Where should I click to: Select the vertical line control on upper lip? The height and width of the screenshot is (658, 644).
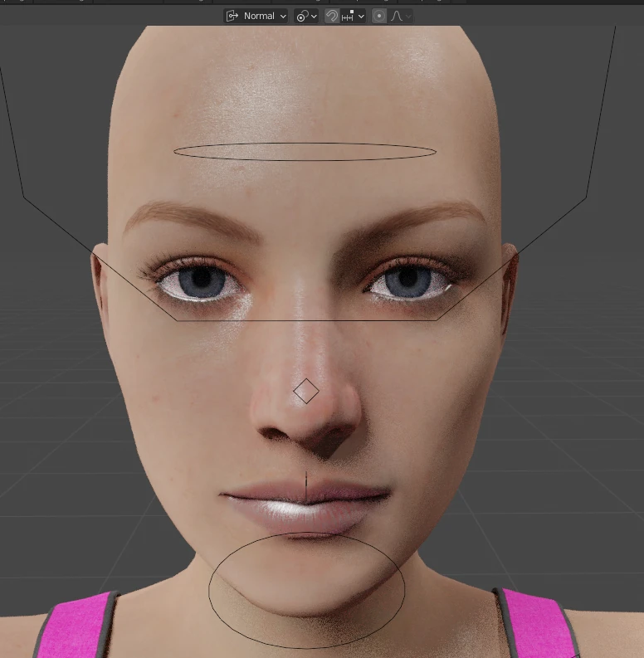306,487
